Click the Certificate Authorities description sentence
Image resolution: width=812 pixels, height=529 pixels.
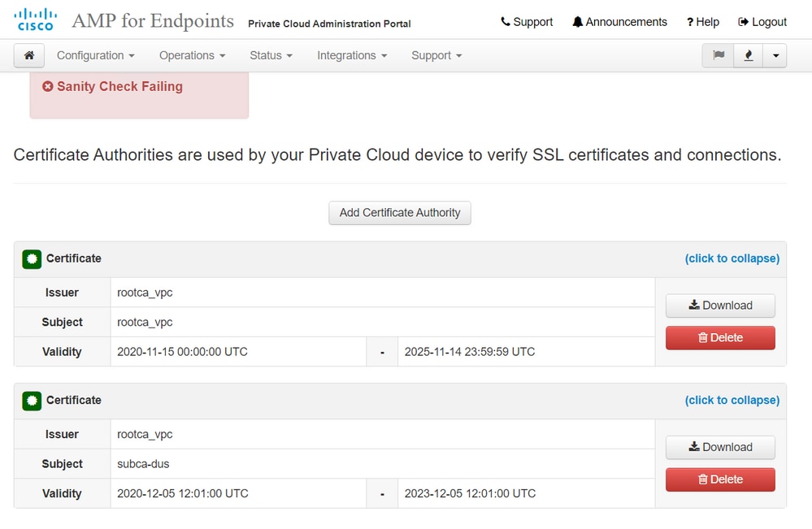[x=397, y=154]
